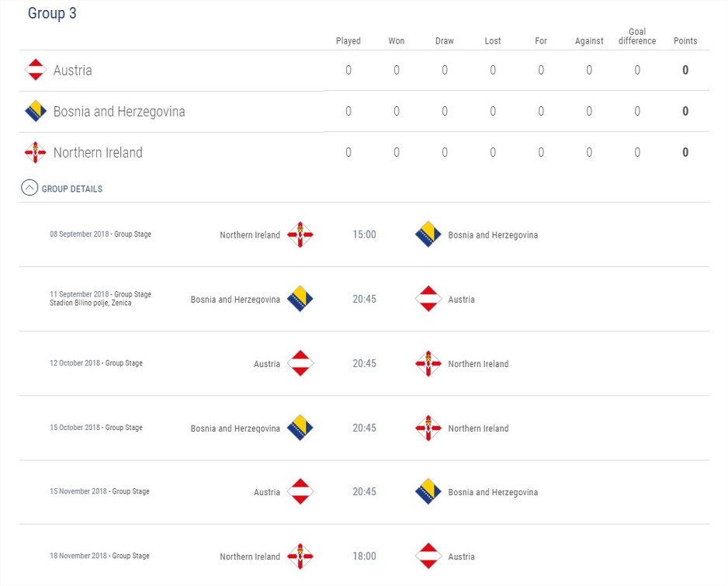The height and width of the screenshot is (586, 728).
Task: Click Austria flag icon in standings table
Action: pos(36,70)
